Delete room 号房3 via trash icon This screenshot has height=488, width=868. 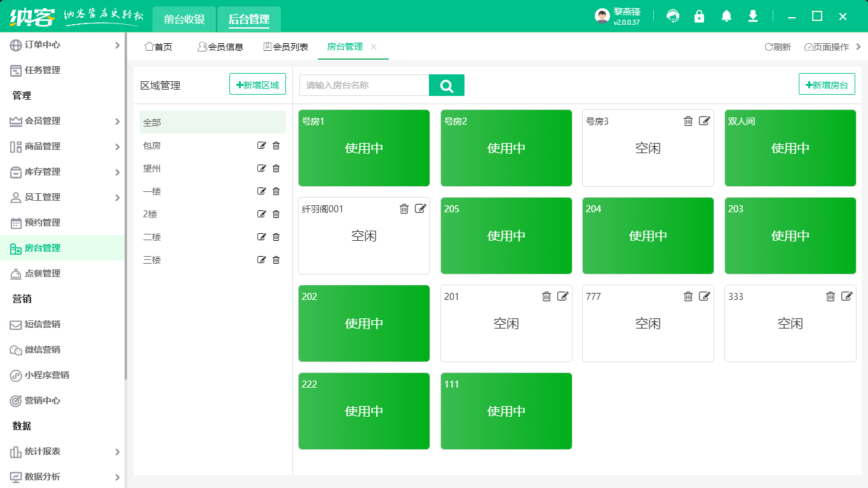[x=688, y=121]
